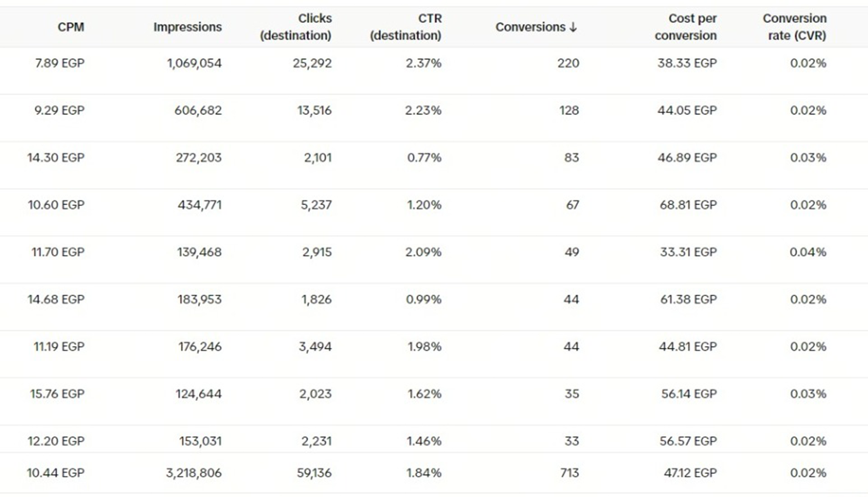Screen dimensions: 868x497
Task: Click the Cost per conversion header
Action: click(685, 27)
